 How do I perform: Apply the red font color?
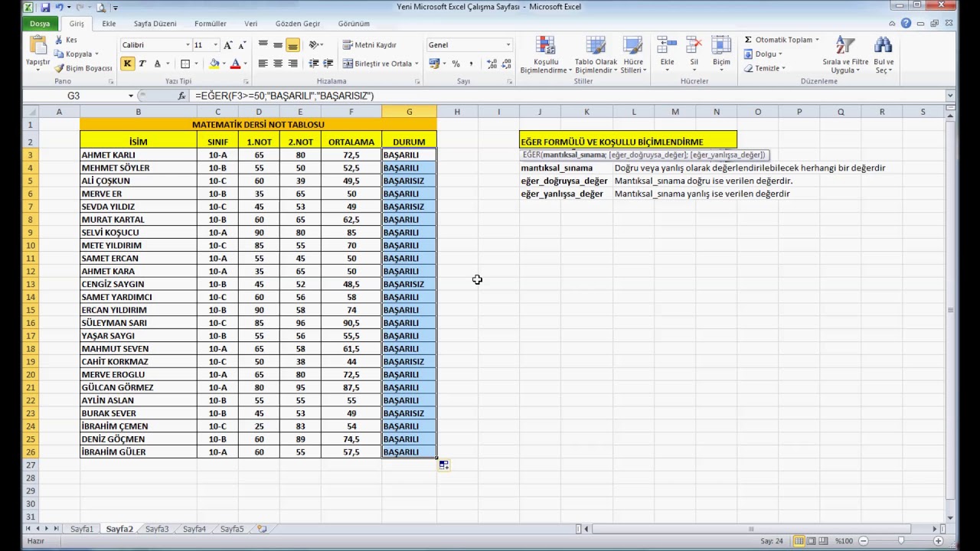tap(235, 64)
